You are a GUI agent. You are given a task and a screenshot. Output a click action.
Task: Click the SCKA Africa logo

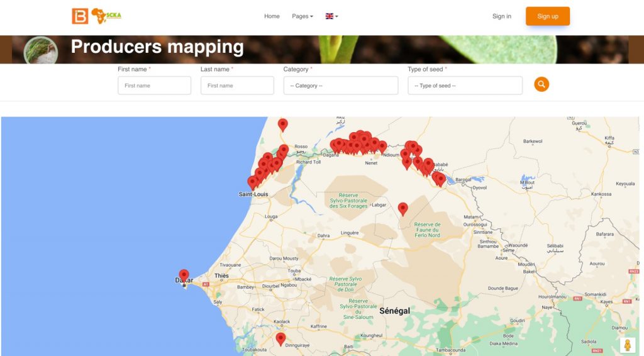[x=106, y=16]
